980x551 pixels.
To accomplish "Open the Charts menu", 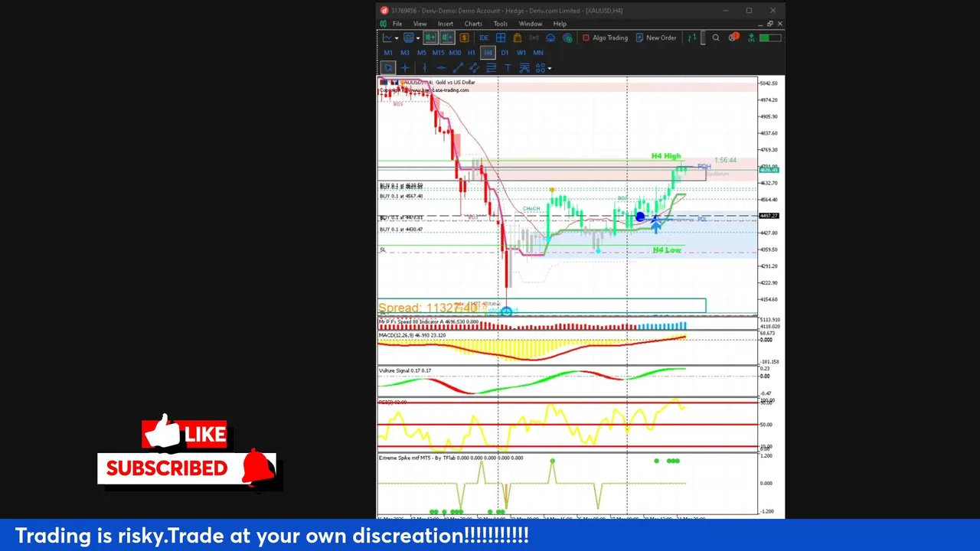I will [x=473, y=24].
